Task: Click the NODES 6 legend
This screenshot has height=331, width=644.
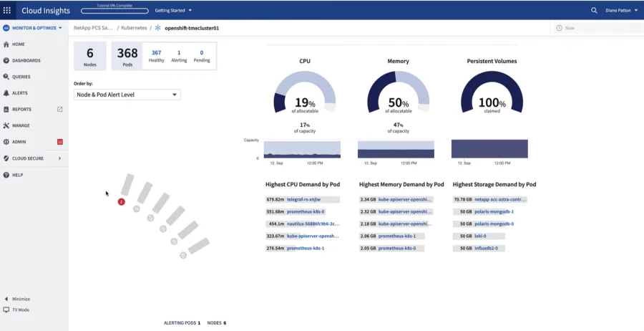Action: pyautogui.click(x=217, y=323)
